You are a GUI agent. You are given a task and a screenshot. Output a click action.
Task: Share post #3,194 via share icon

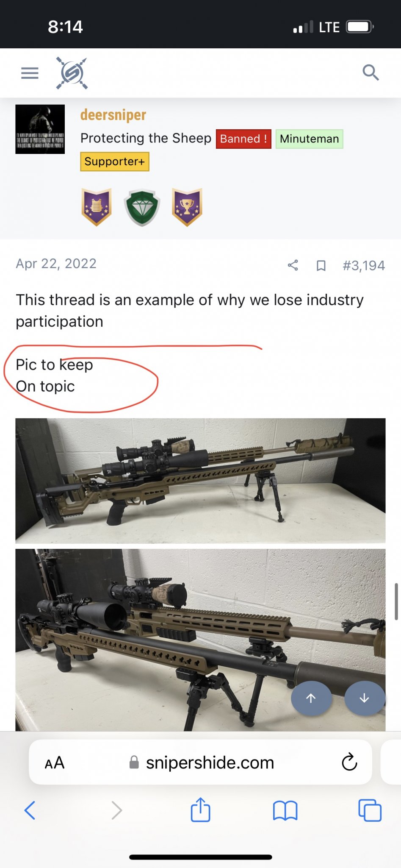[293, 265]
